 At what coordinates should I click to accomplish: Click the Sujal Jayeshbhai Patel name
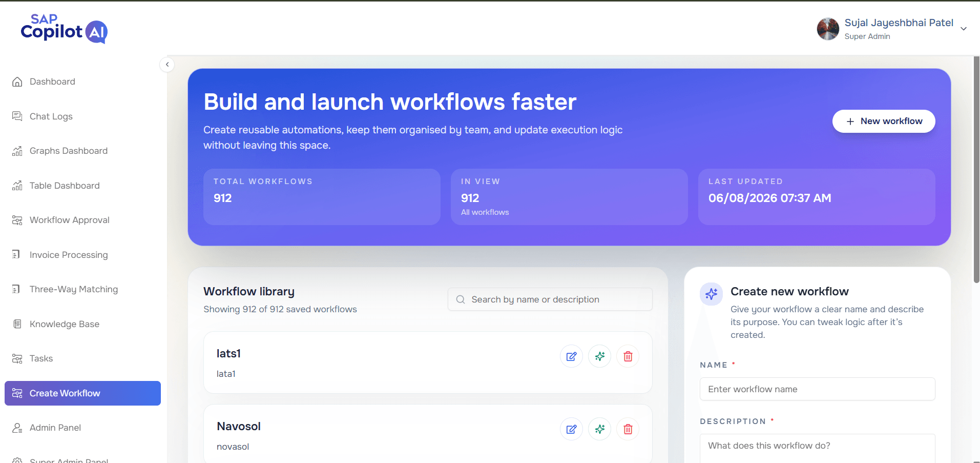pos(899,23)
